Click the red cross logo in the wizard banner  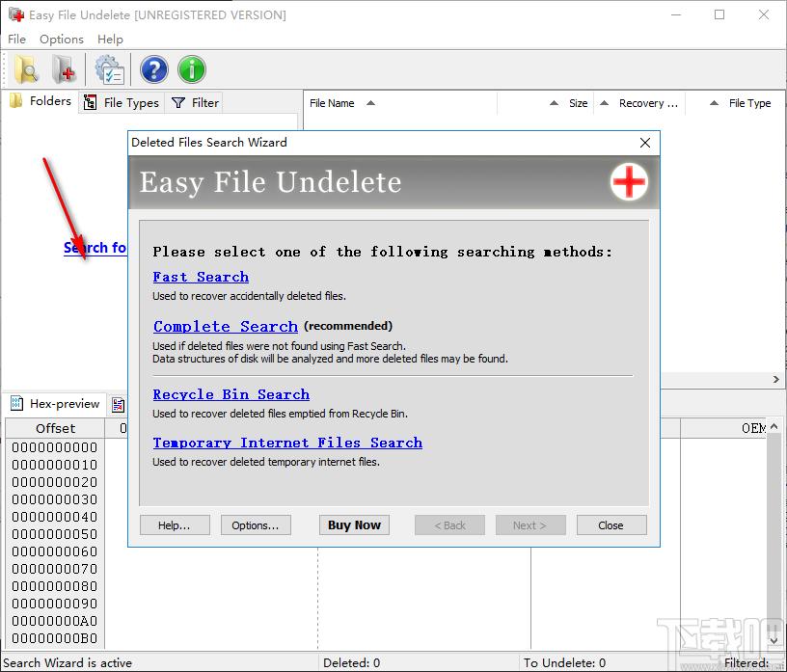click(629, 181)
